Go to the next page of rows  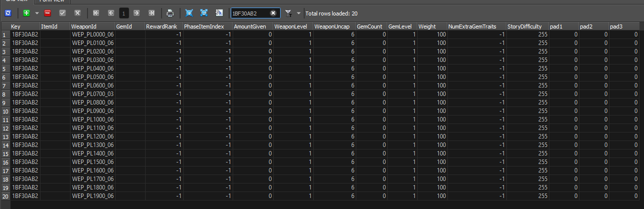click(x=137, y=13)
